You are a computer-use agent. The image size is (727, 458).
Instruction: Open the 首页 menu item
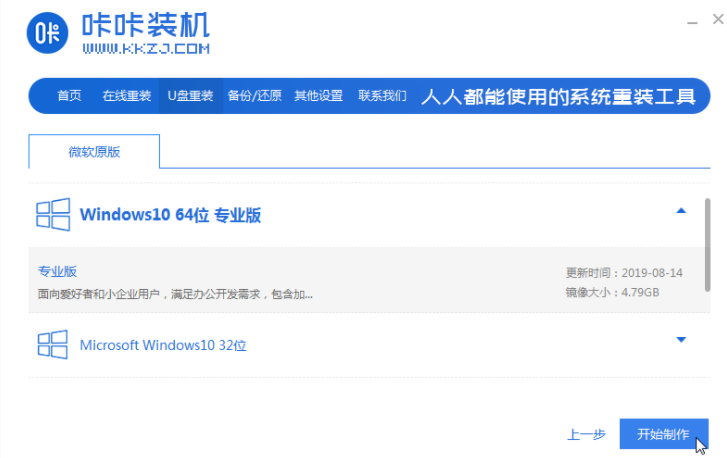[x=69, y=96]
